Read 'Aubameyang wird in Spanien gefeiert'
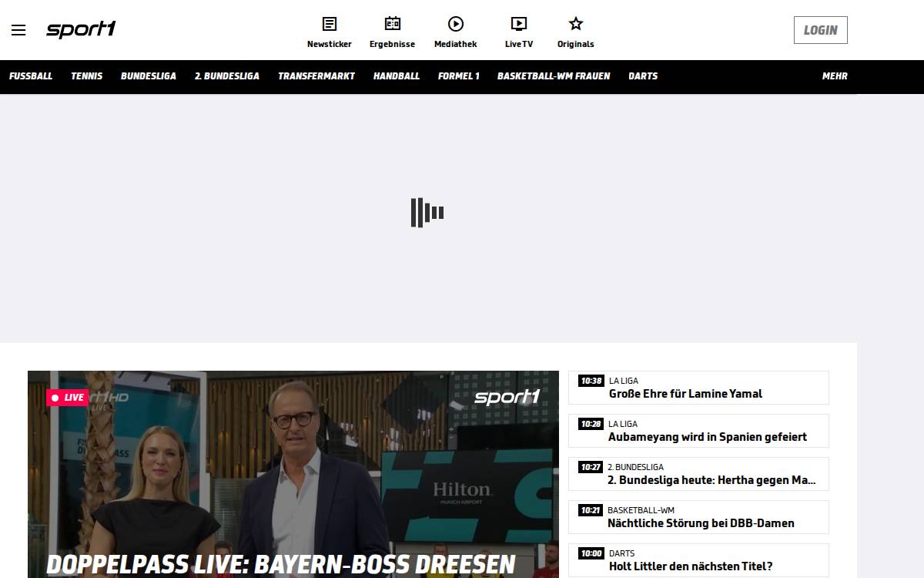924x578 pixels. (x=708, y=437)
